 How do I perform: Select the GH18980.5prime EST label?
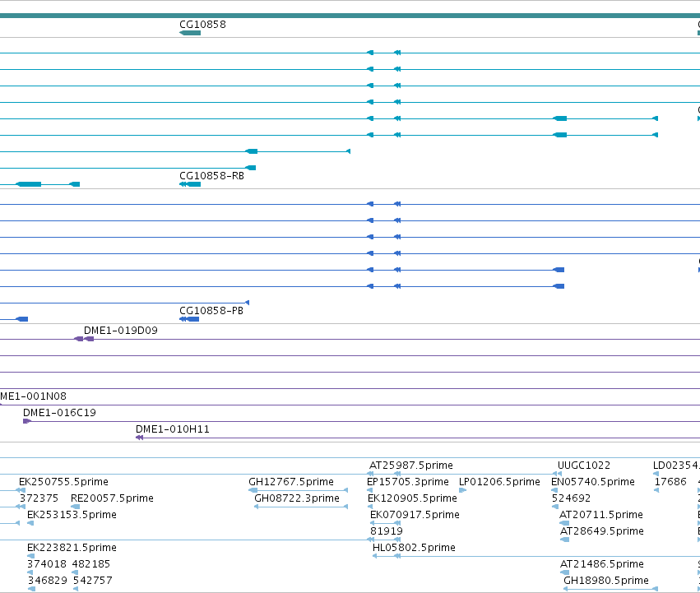click(x=605, y=581)
